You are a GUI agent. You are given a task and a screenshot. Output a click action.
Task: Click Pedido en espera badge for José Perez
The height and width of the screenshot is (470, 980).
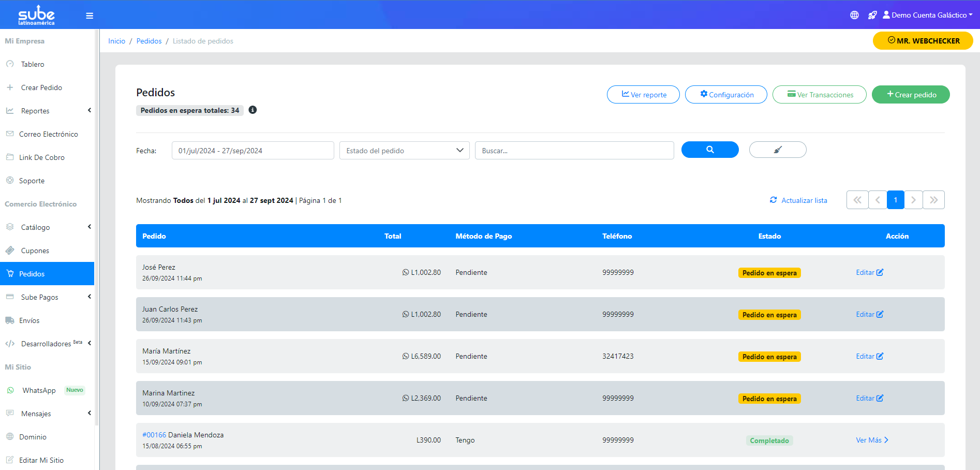tap(769, 273)
